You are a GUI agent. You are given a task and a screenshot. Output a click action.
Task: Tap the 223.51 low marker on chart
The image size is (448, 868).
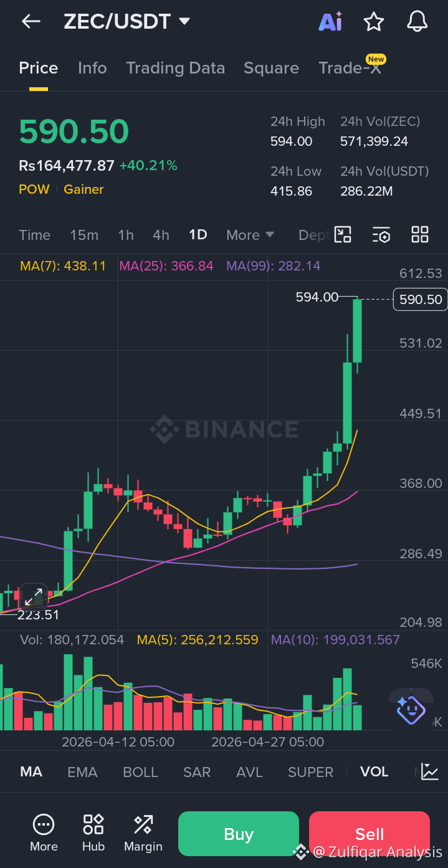[38, 616]
